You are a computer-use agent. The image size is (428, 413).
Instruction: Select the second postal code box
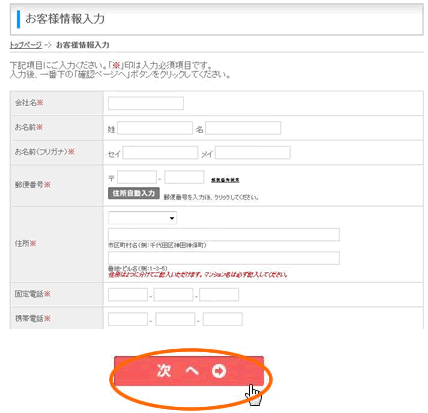184,177
